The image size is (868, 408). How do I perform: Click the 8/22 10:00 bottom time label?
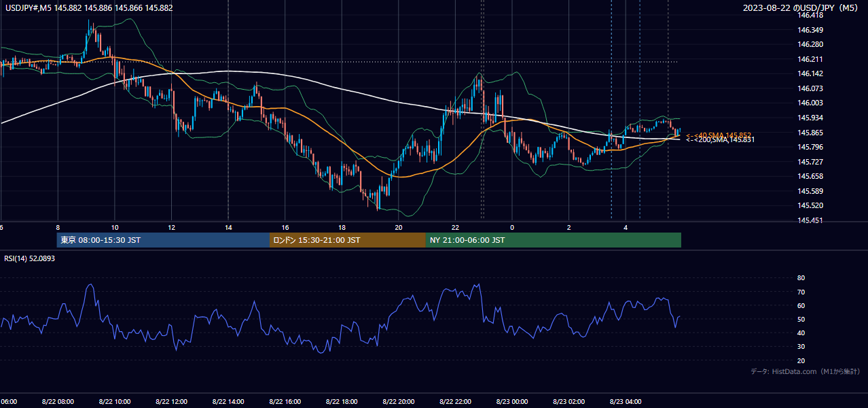[115, 401]
